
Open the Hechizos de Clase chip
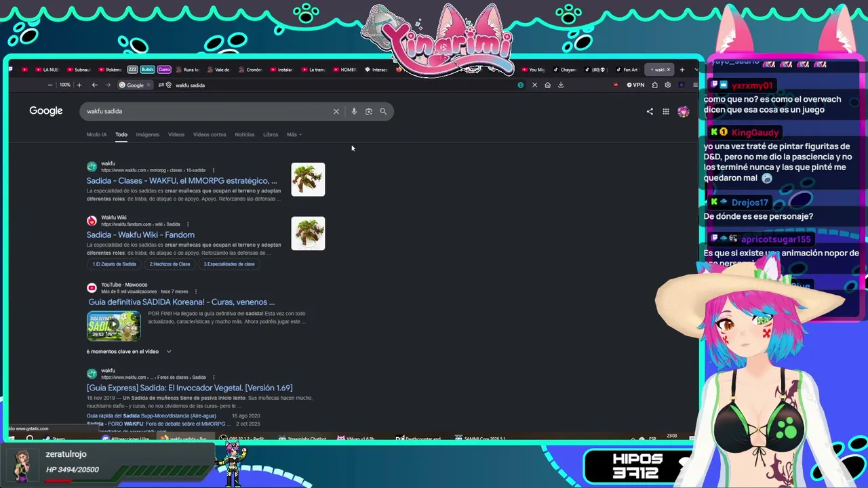[170, 264]
